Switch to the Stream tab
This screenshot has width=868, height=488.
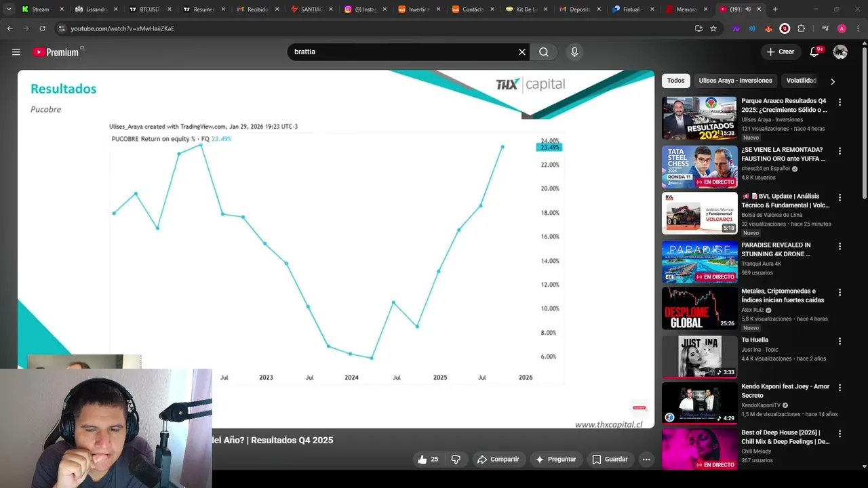(41, 9)
